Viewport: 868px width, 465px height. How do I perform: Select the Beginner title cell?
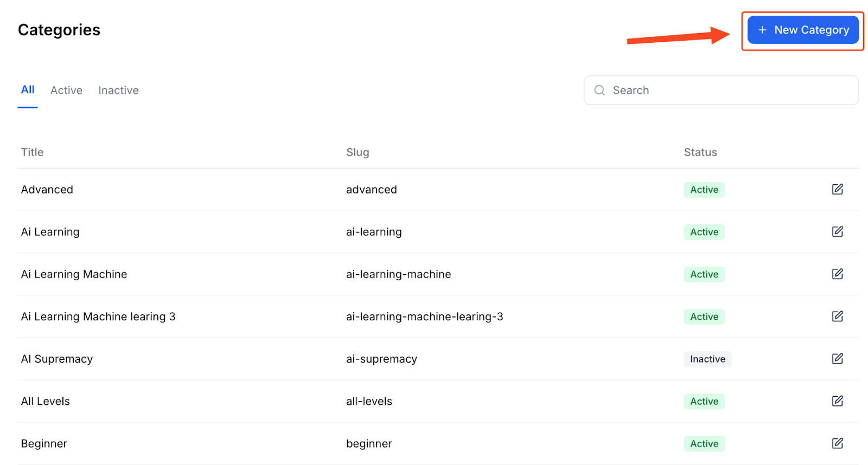[x=44, y=443]
